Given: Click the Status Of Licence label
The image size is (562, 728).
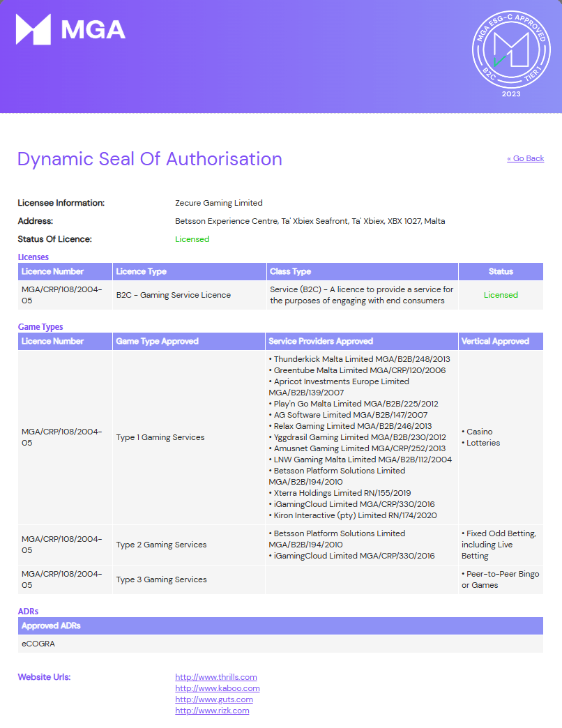Looking at the screenshot, I should tap(55, 239).
